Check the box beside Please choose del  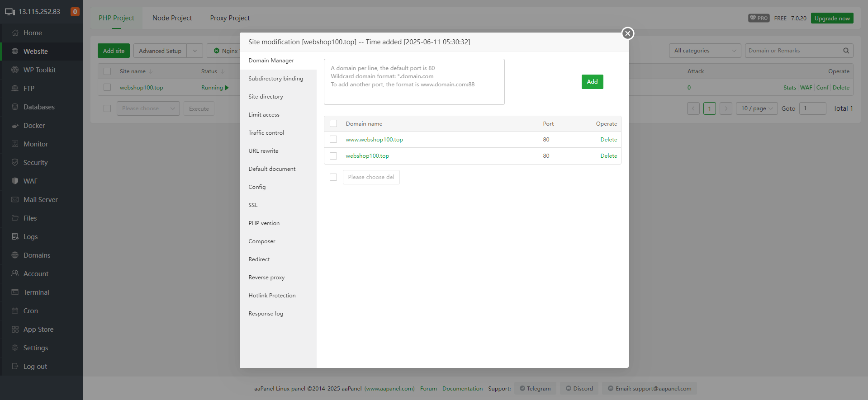coord(333,177)
